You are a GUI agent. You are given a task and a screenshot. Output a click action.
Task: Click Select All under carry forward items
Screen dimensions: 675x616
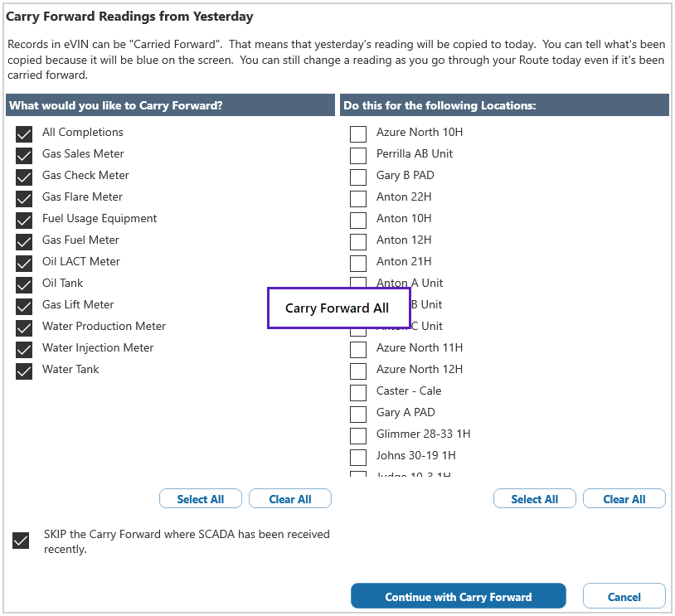(201, 499)
